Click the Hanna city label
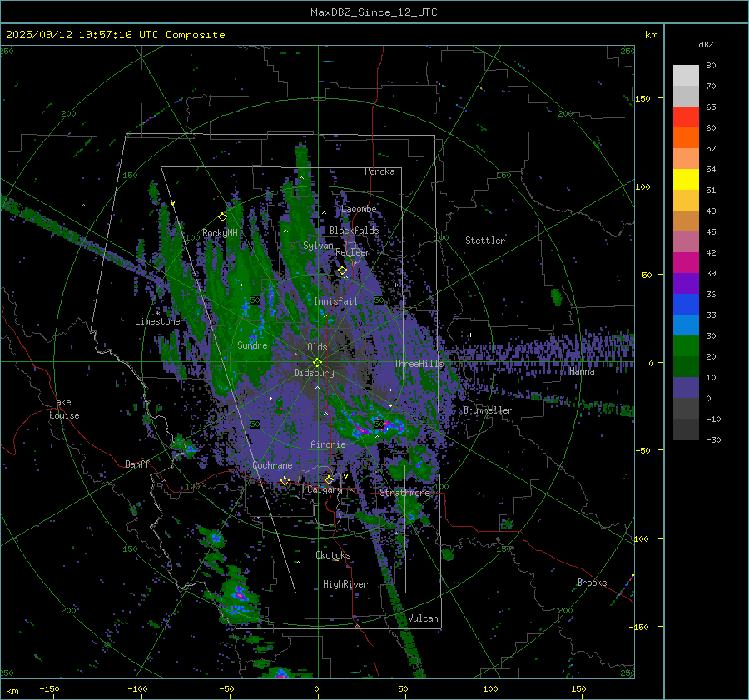The image size is (749, 700). point(582,371)
